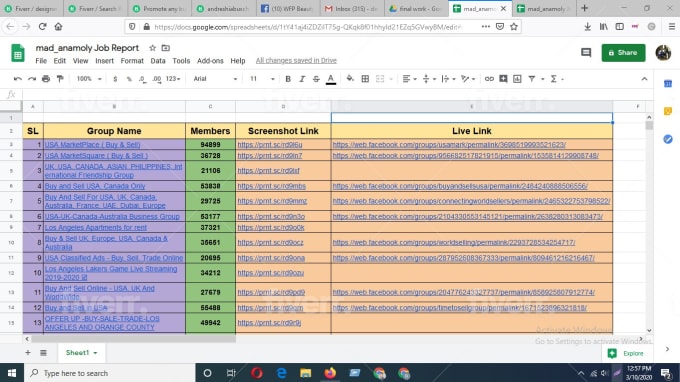Viewport: 680px width, 382px height.
Task: Click the Insert chart icon
Action: (x=517, y=79)
